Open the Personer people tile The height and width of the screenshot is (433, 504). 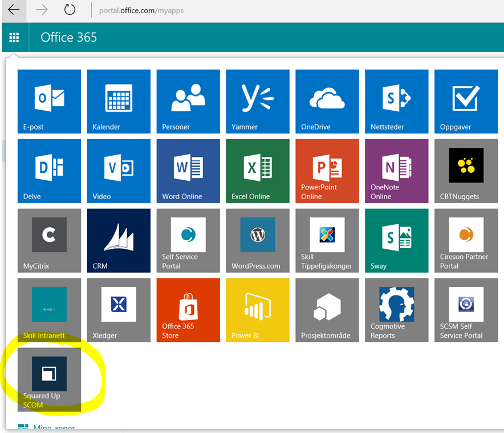click(188, 102)
